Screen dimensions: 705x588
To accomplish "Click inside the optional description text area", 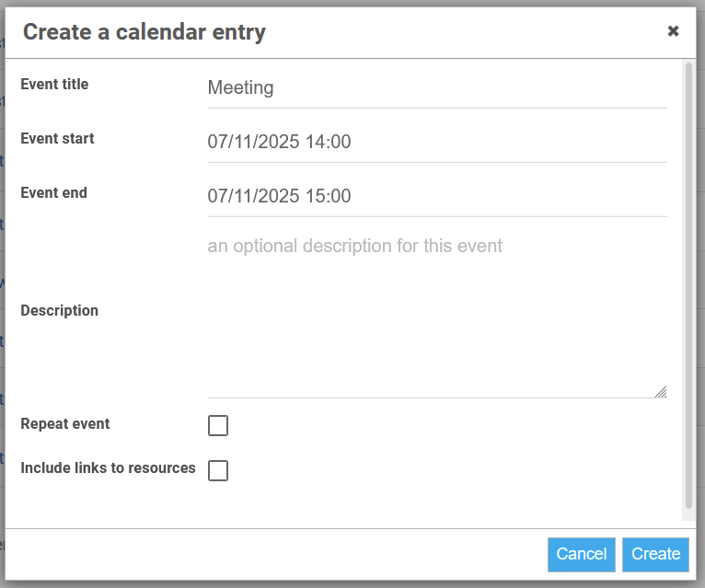I will tap(437, 315).
